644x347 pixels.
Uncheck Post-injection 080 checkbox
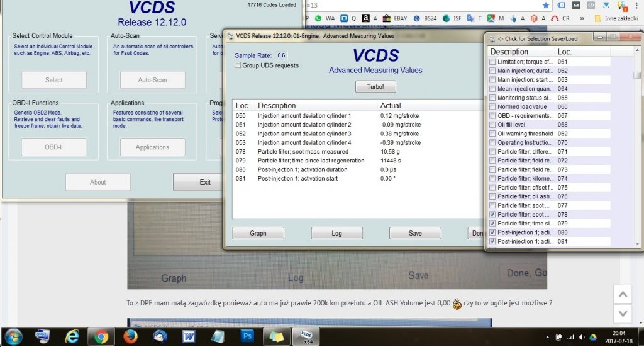pos(492,232)
